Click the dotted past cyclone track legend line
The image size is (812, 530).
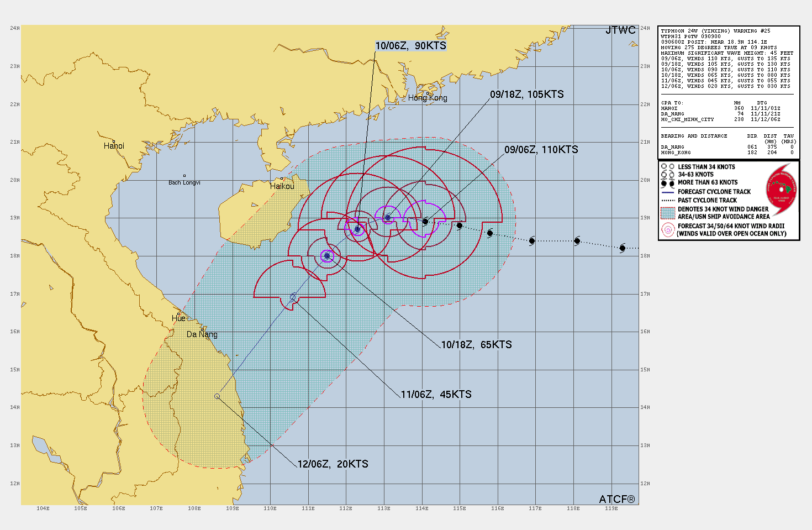668,200
